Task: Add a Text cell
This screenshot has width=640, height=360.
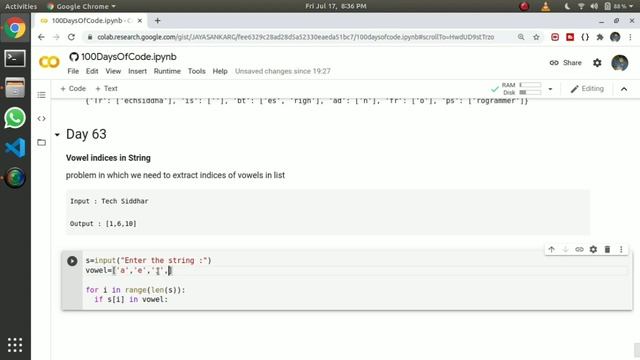Action: click(x=106, y=89)
